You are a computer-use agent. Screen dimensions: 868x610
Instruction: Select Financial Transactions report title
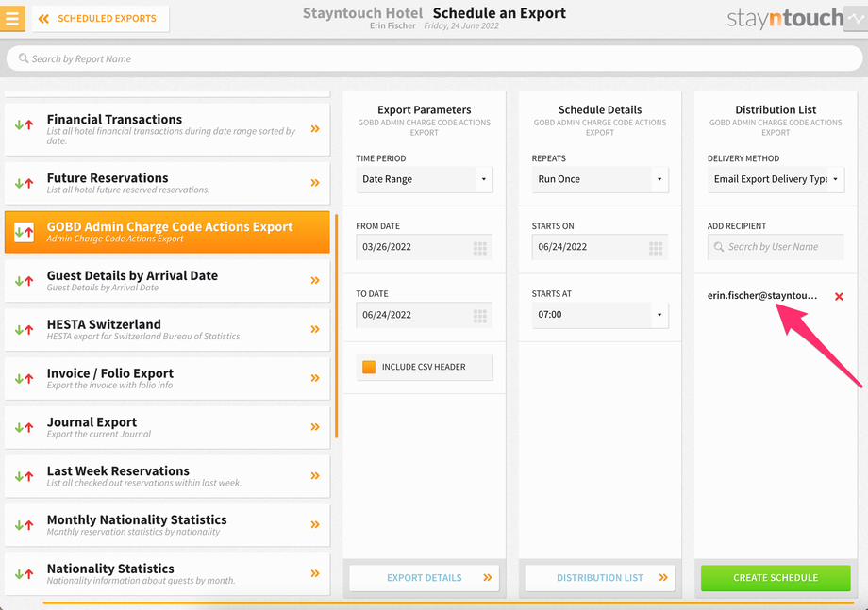[x=114, y=120]
